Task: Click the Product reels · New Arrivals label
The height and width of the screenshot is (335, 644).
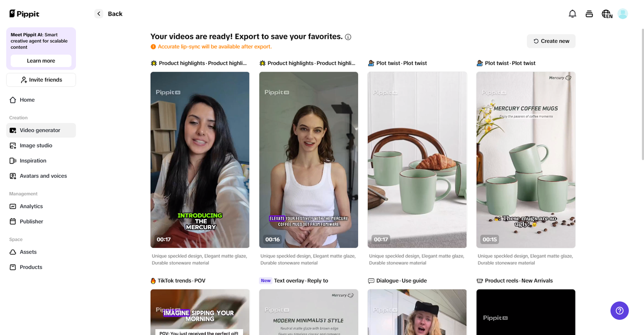Action: point(519,281)
